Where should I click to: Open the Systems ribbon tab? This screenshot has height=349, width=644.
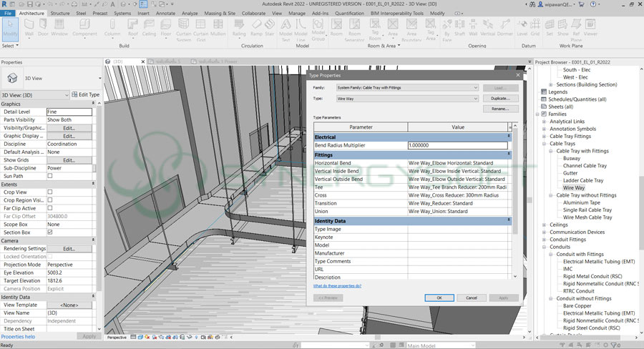pyautogui.click(x=122, y=13)
